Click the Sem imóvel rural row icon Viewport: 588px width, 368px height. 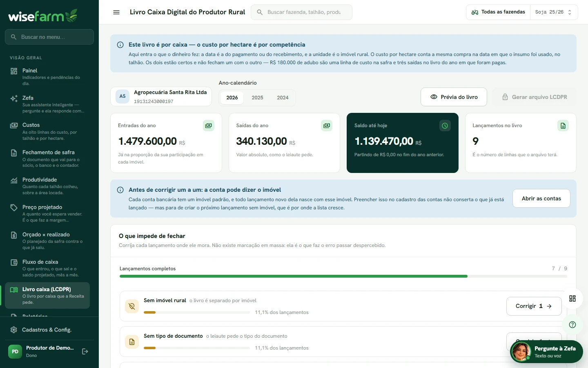132,306
